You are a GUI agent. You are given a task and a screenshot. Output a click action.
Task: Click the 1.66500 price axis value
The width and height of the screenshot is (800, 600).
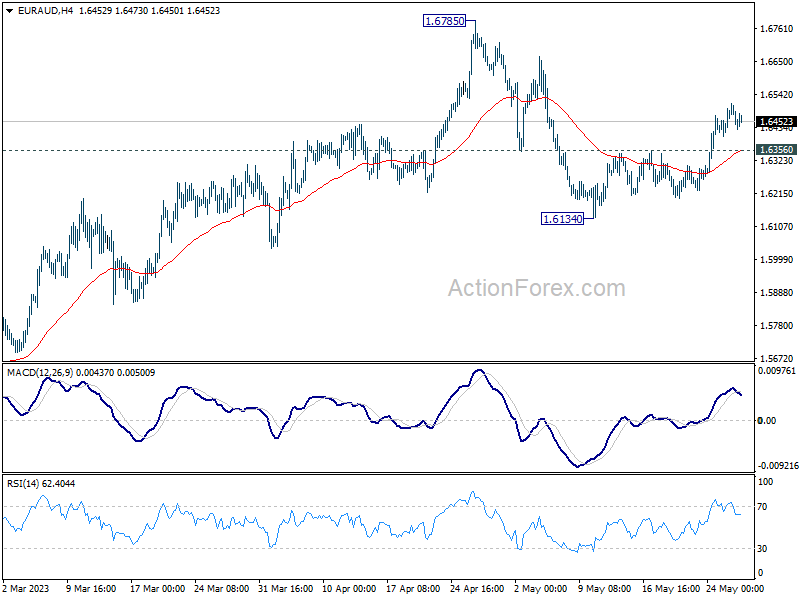click(777, 62)
